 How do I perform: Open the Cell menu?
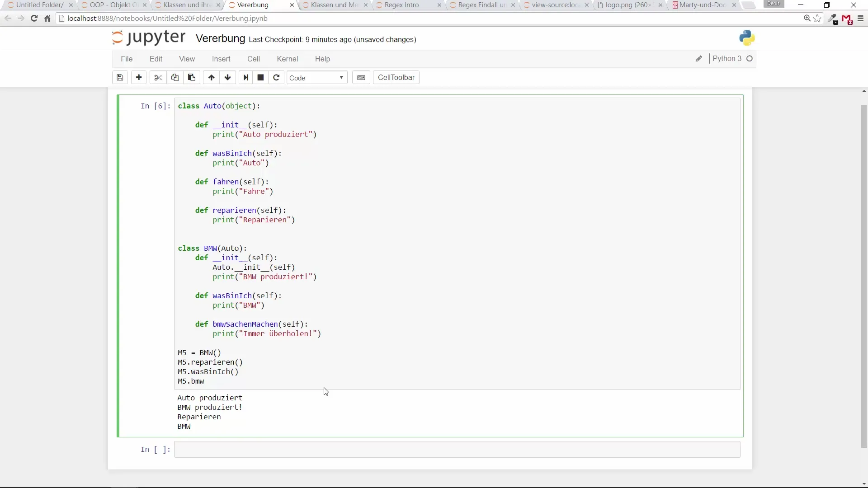254,59
